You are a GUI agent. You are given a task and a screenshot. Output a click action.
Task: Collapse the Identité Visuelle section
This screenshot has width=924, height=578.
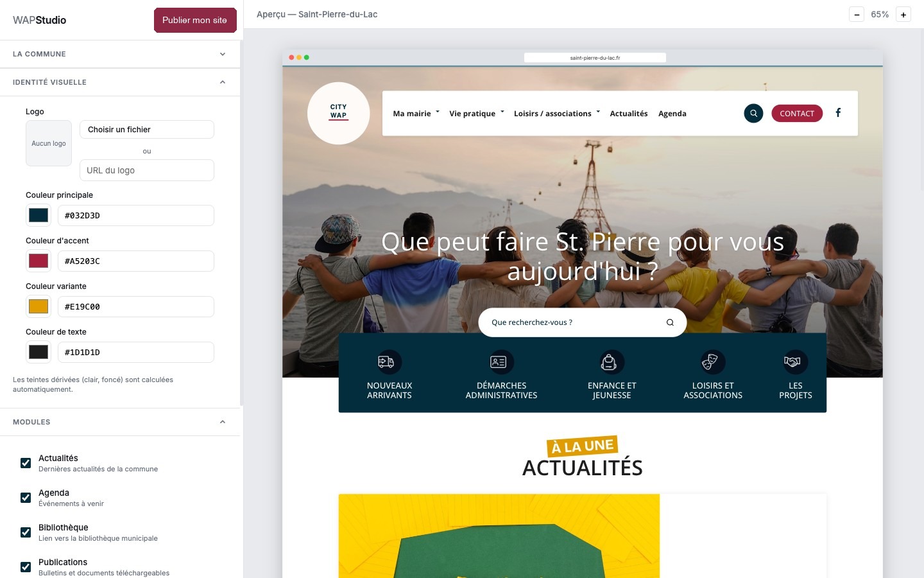120,82
